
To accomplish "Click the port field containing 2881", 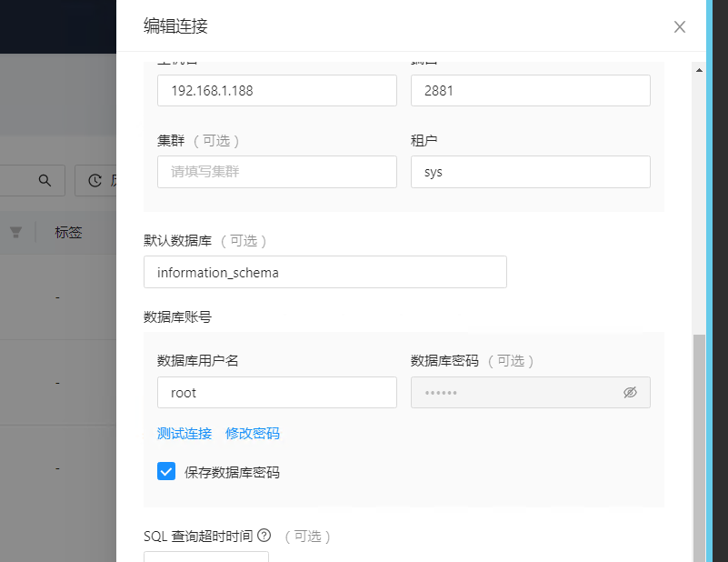I will point(530,91).
